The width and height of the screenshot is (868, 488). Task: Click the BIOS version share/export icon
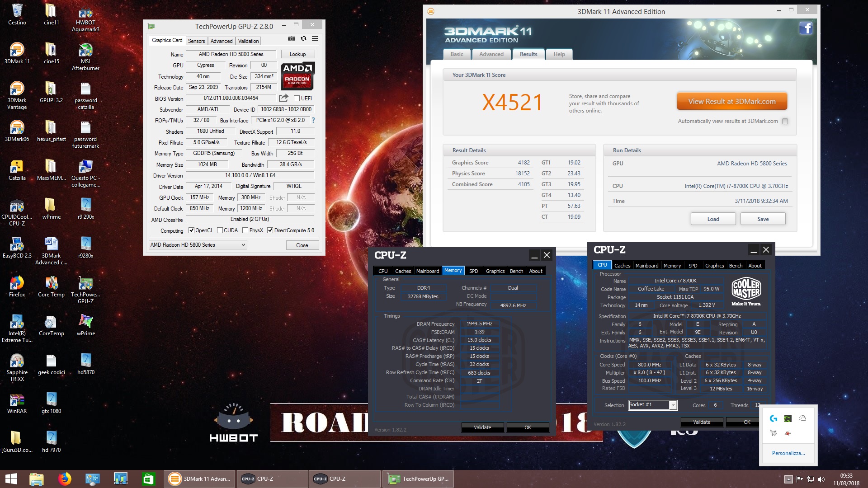(283, 98)
